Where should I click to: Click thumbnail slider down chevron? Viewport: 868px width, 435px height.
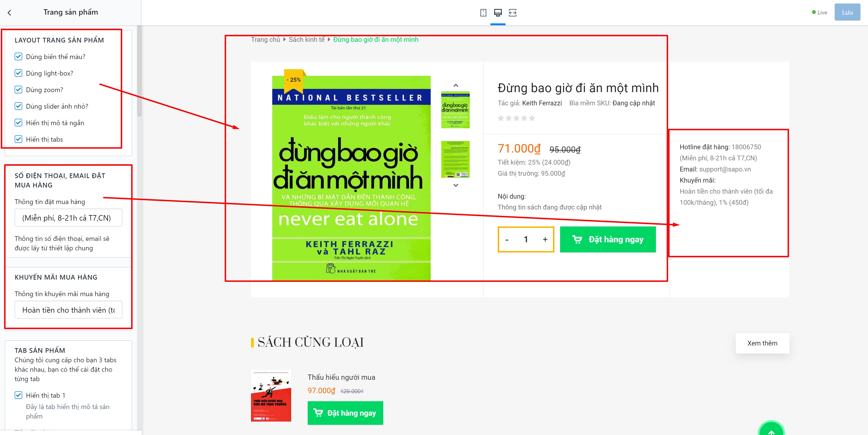click(x=455, y=185)
